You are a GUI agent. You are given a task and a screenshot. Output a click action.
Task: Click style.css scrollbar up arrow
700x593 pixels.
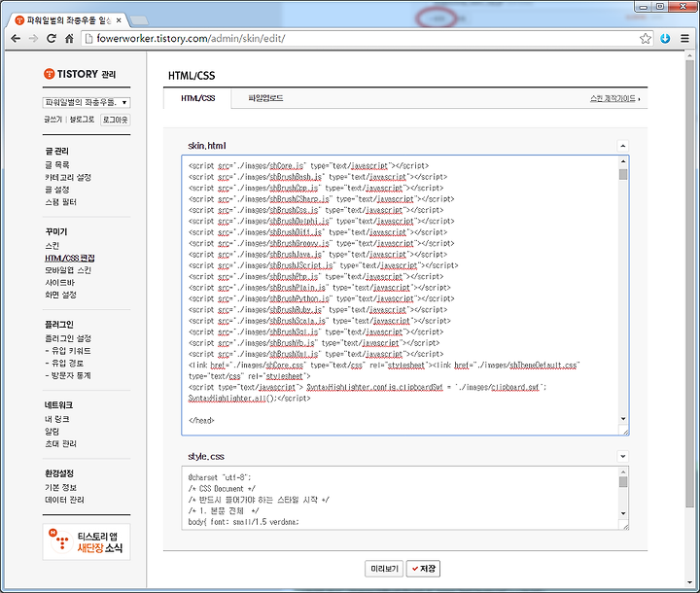[623, 472]
